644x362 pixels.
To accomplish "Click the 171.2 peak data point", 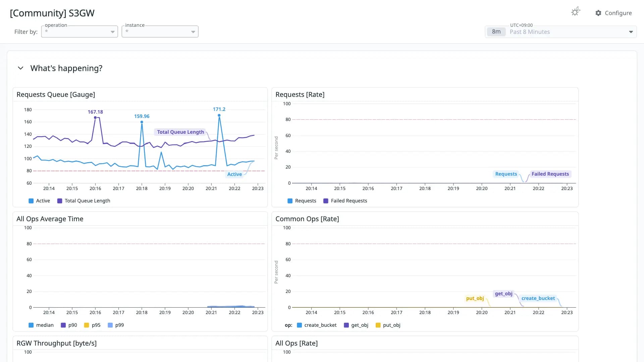I will [219, 115].
